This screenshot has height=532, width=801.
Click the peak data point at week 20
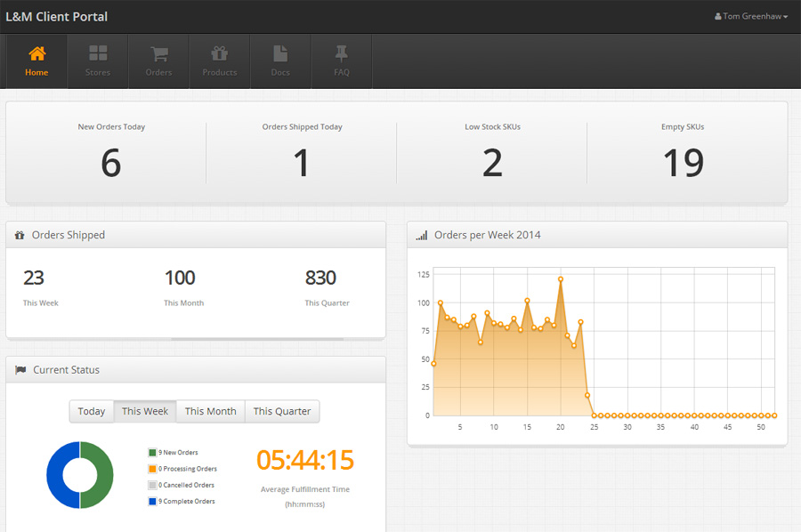pyautogui.click(x=561, y=279)
